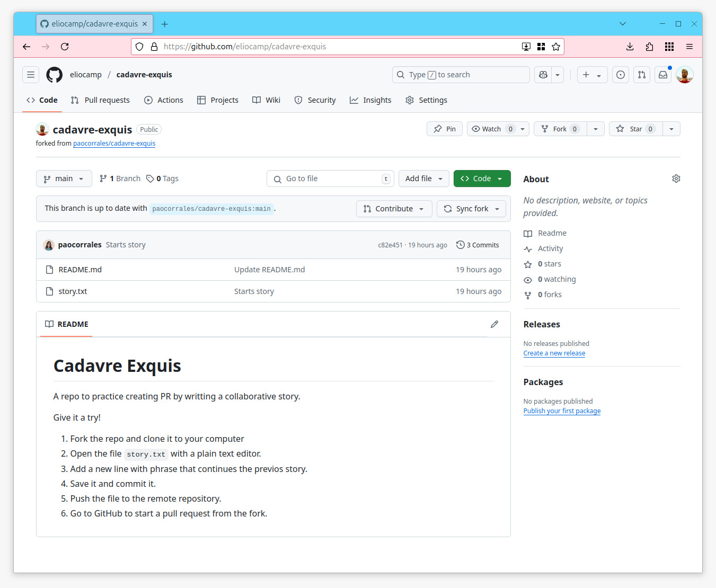Open commit hash c82e451

[x=390, y=245]
